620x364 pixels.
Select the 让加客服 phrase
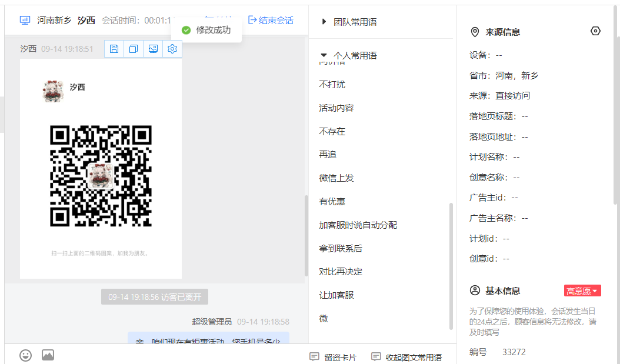click(x=336, y=295)
